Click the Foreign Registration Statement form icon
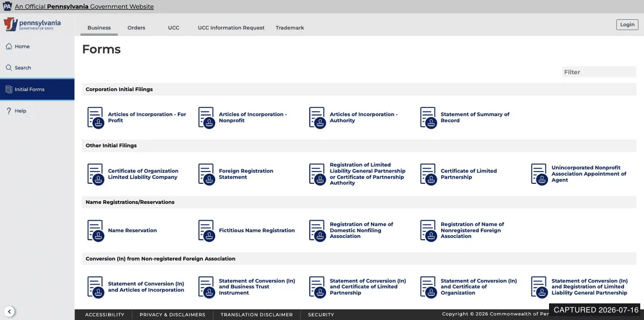This screenshot has height=320, width=644. (x=206, y=174)
